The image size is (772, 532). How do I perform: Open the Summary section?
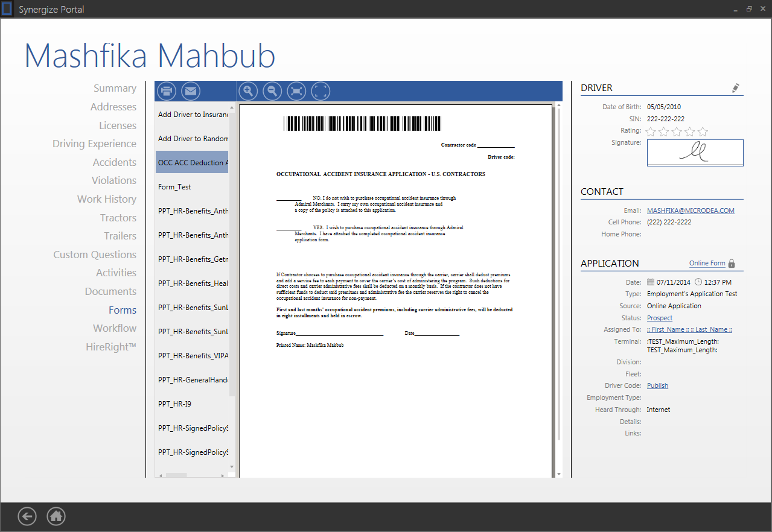coord(115,88)
